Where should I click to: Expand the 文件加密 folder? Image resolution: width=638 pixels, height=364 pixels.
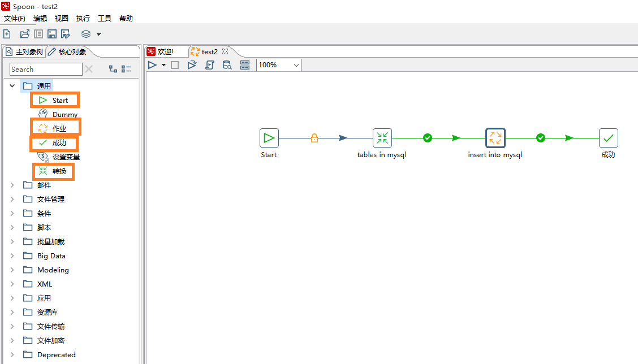coord(12,340)
